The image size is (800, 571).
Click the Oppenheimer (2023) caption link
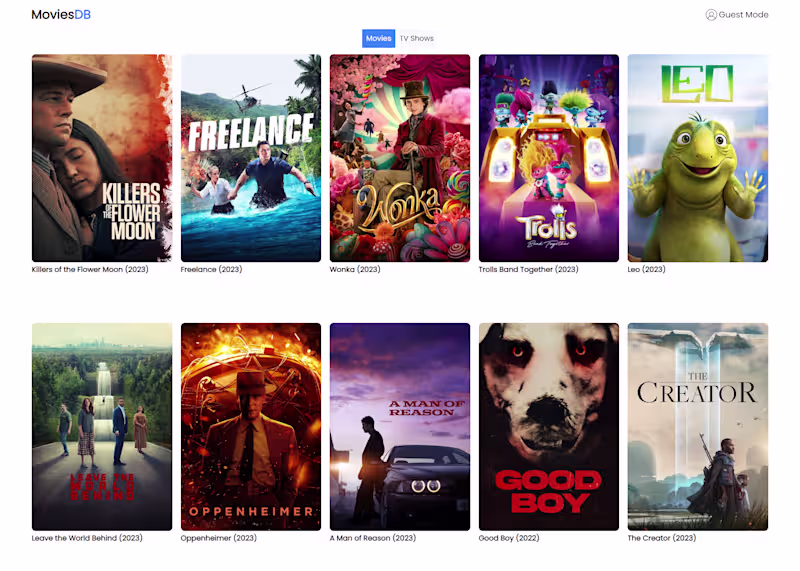[218, 538]
